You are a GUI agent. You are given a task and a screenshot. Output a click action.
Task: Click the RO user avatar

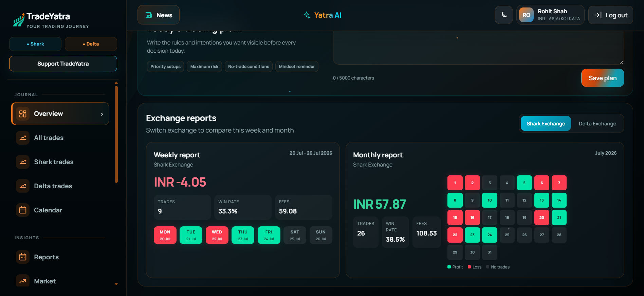click(526, 15)
